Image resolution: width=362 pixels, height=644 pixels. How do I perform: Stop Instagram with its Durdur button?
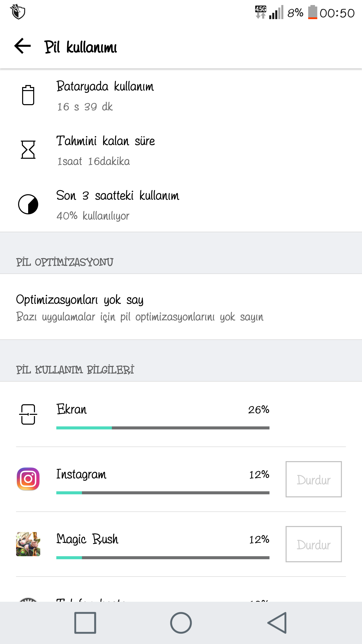[x=313, y=479]
